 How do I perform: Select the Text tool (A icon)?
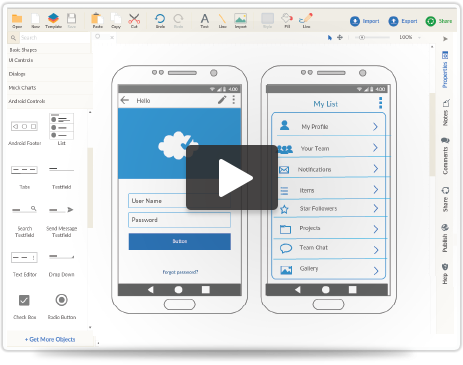[205, 18]
